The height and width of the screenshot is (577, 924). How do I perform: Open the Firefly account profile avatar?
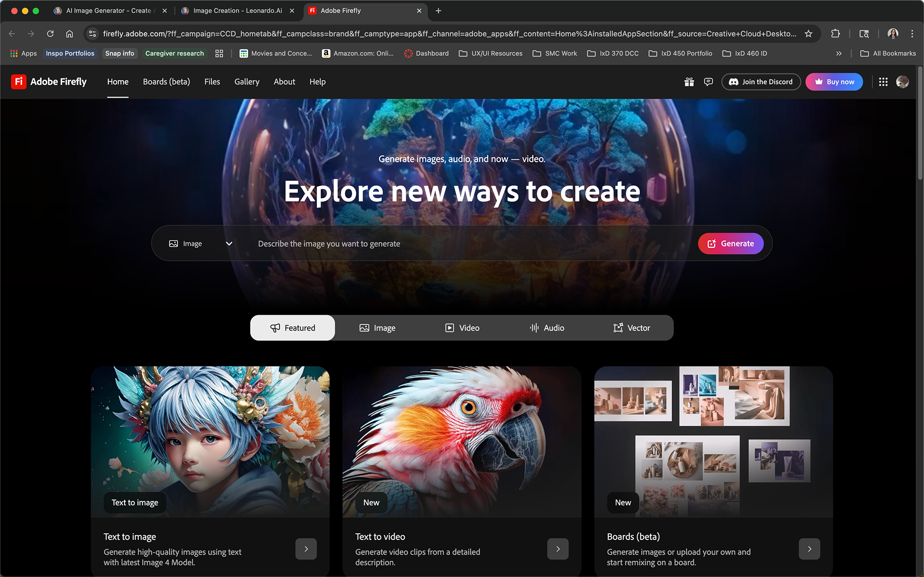(902, 82)
